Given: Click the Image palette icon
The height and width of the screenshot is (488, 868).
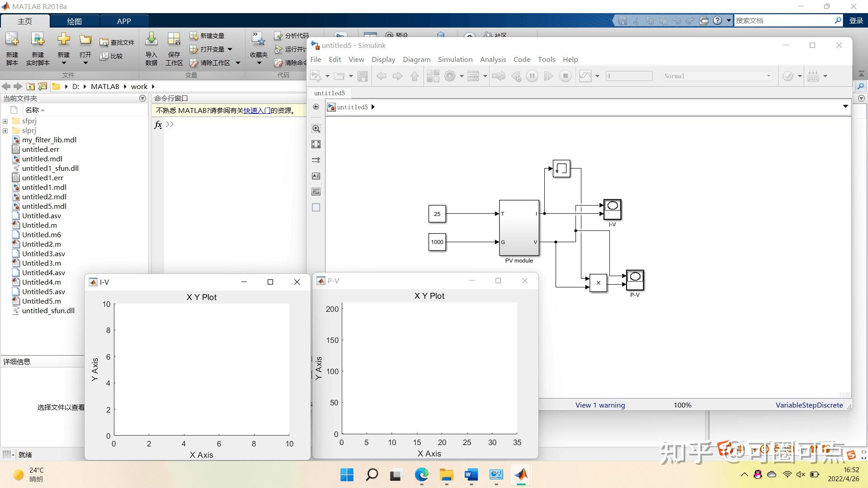Looking at the screenshot, I should point(316,192).
